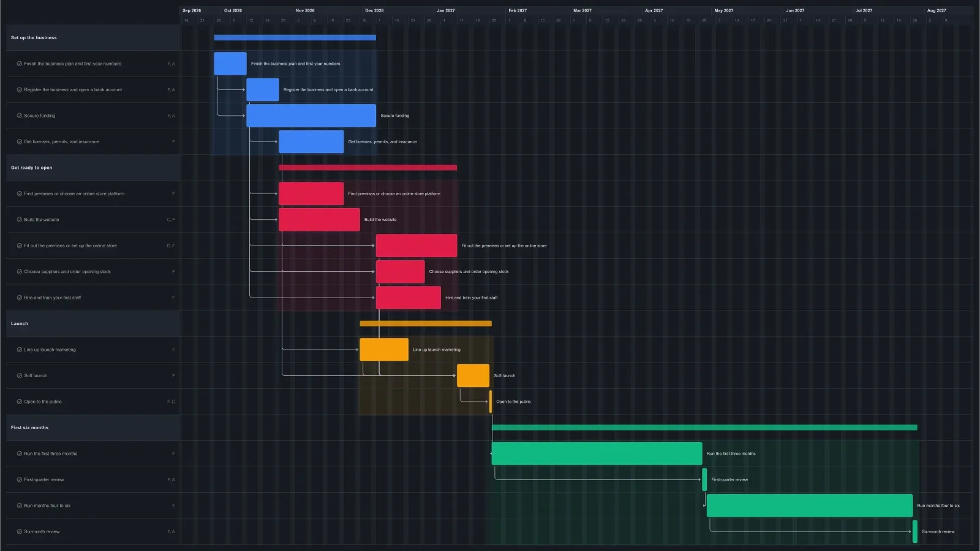Screen dimensions: 980x551
Task: Click the green 'Run months four to six' bar
Action: 810,506
